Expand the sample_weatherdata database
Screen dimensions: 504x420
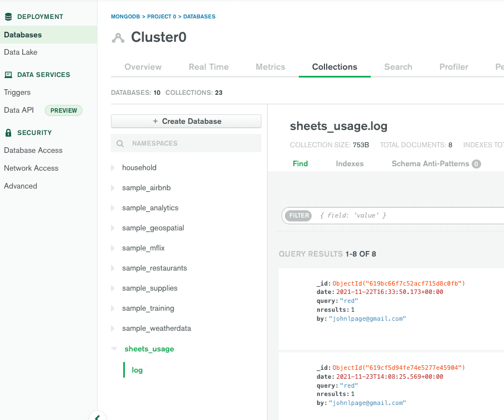click(x=113, y=329)
